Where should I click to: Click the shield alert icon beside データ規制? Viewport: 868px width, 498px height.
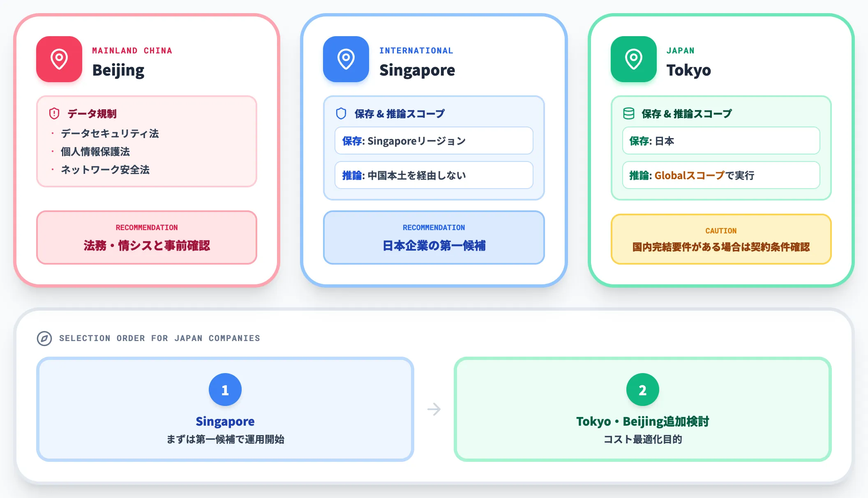pyautogui.click(x=54, y=113)
